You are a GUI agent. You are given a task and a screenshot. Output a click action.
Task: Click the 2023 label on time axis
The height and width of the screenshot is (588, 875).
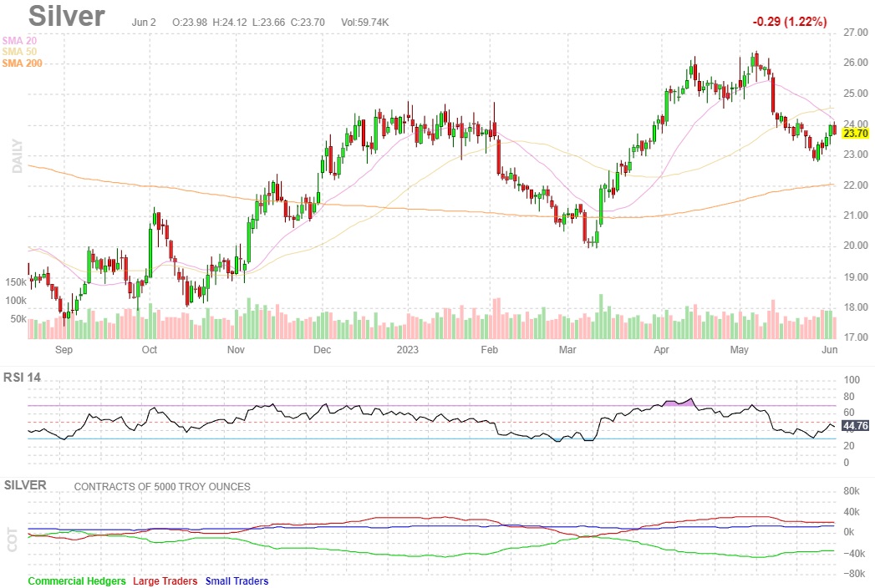407,350
